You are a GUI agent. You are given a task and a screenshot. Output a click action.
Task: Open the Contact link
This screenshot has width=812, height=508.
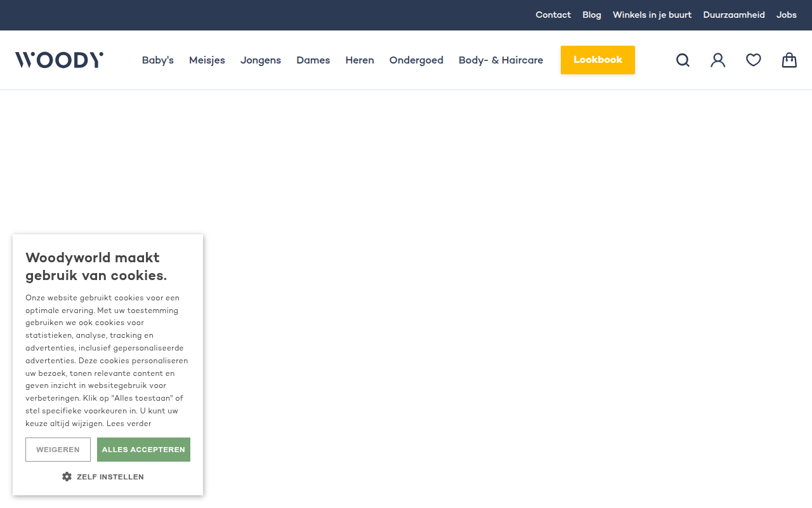553,15
